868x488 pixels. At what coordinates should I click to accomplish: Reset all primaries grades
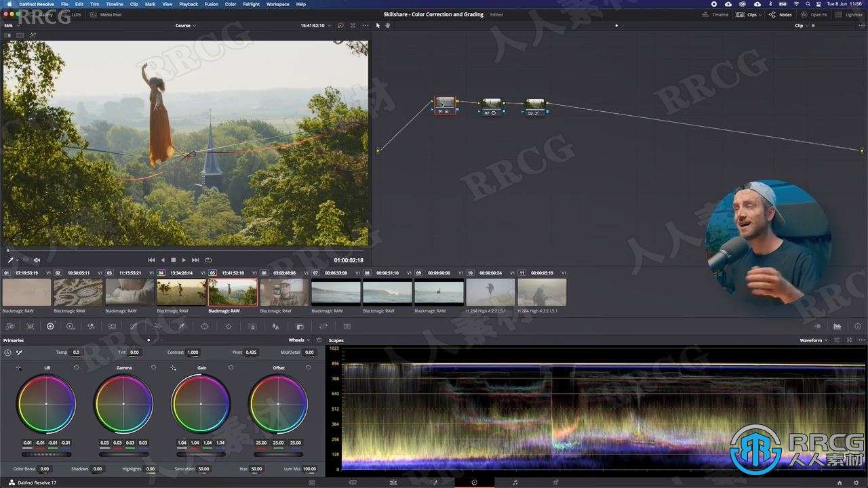point(319,340)
